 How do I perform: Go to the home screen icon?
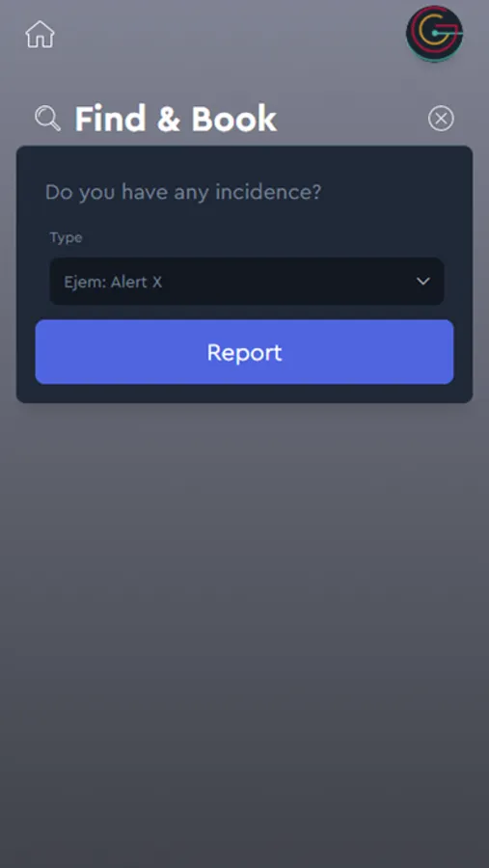pyautogui.click(x=40, y=35)
